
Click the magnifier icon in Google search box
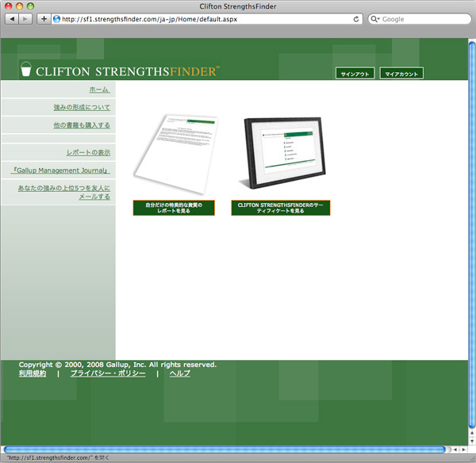pos(375,19)
